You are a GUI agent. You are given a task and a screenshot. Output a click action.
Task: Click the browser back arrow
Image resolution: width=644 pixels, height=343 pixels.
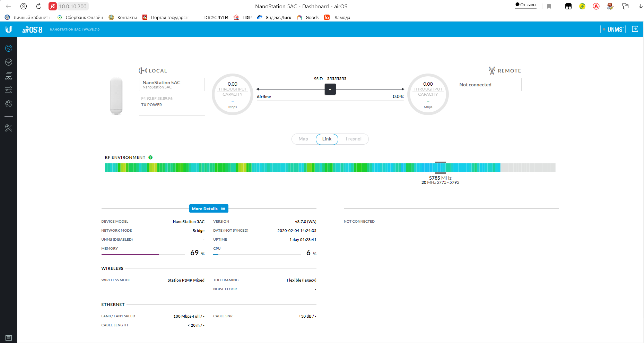8,6
